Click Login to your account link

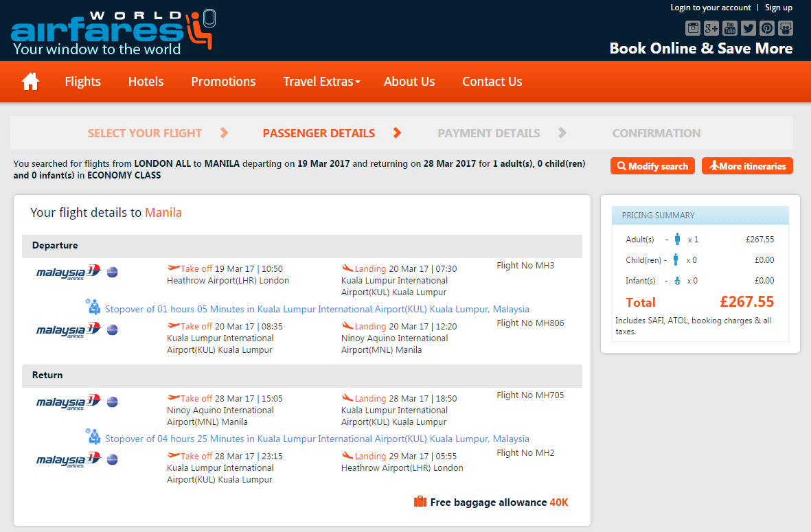[x=710, y=8]
